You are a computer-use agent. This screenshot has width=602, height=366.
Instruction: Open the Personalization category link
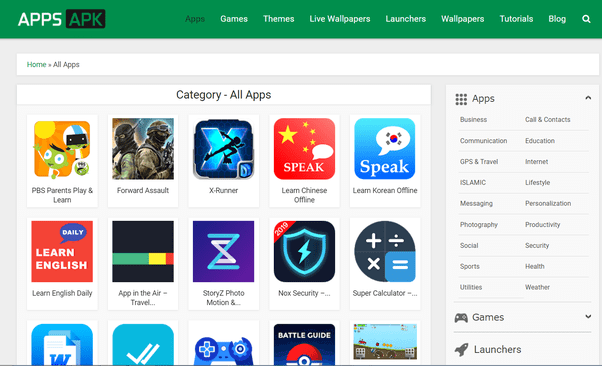pos(548,204)
